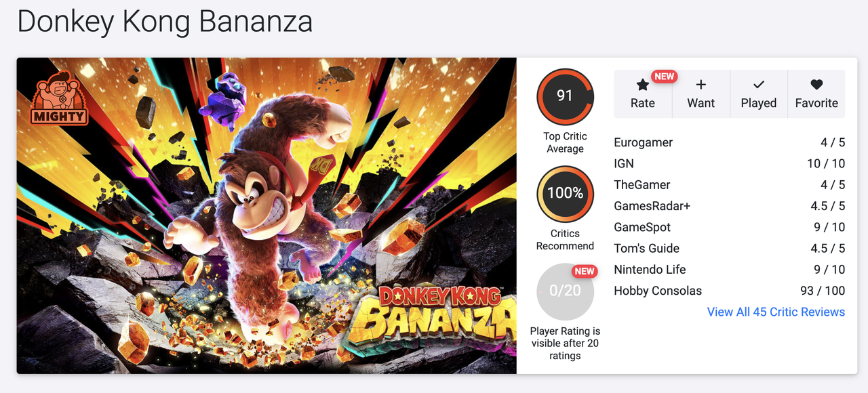Open the GameSpot review
Screen dimensions: 868x393
[642, 227]
